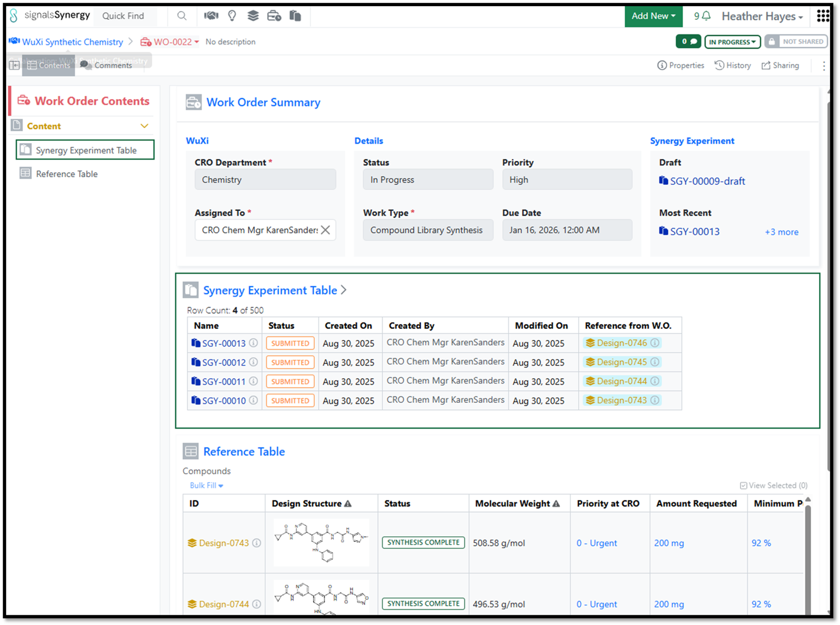Open the Add New dropdown
The width and height of the screenshot is (840, 625).
(653, 16)
